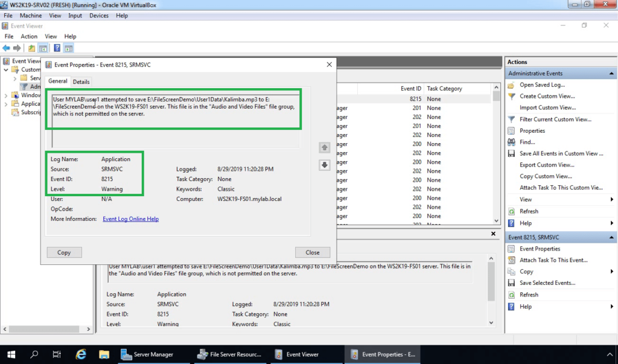Click the previous event up-arrow button
Image resolution: width=618 pixels, height=364 pixels.
click(x=324, y=147)
